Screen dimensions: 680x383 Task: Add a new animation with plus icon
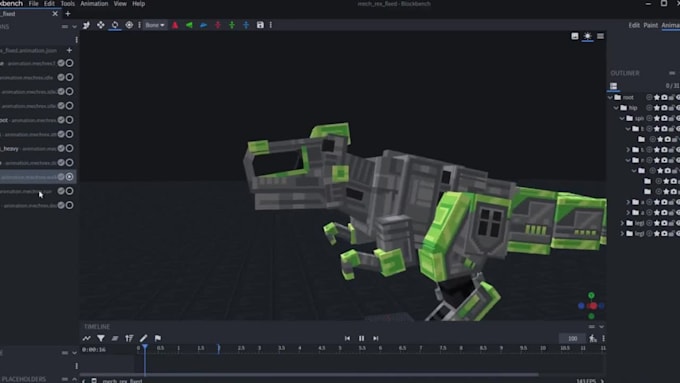pos(69,50)
